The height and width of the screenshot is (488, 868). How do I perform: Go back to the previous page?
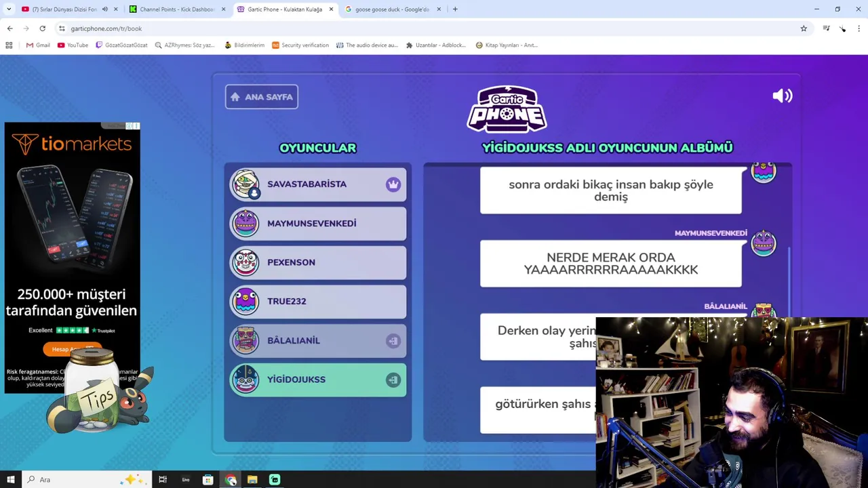9,28
